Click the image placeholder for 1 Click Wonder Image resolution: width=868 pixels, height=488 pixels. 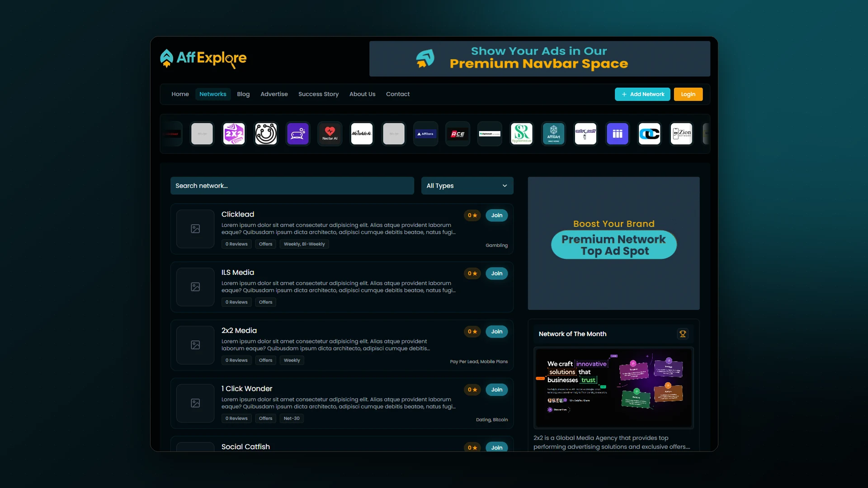pyautogui.click(x=195, y=403)
